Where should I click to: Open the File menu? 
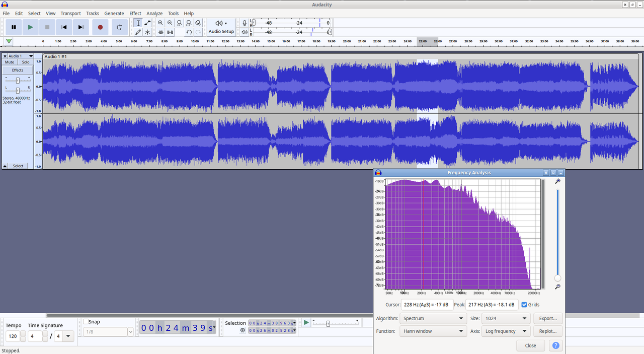tap(6, 14)
